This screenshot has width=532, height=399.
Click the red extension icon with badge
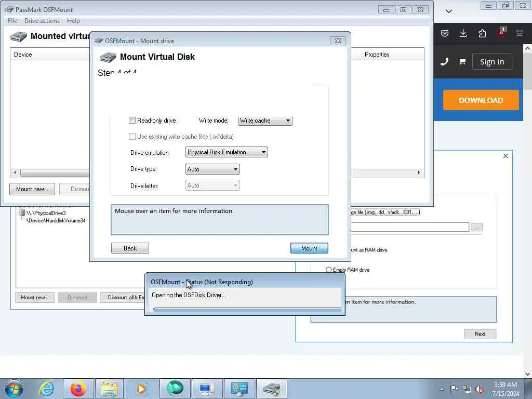pos(501,33)
